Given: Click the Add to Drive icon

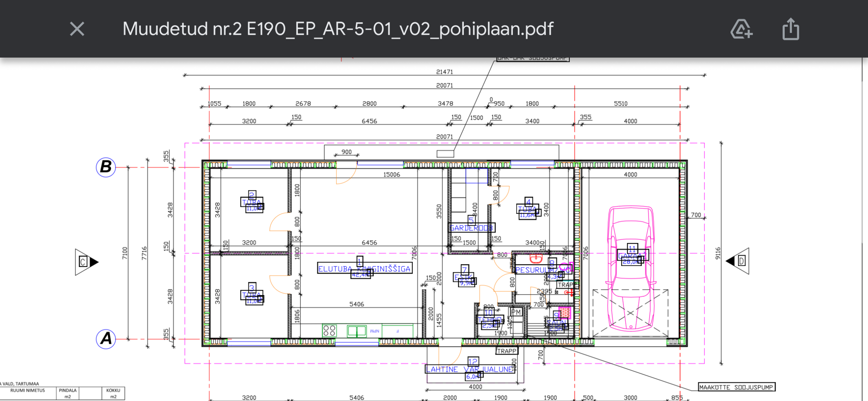Looking at the screenshot, I should pos(741,29).
